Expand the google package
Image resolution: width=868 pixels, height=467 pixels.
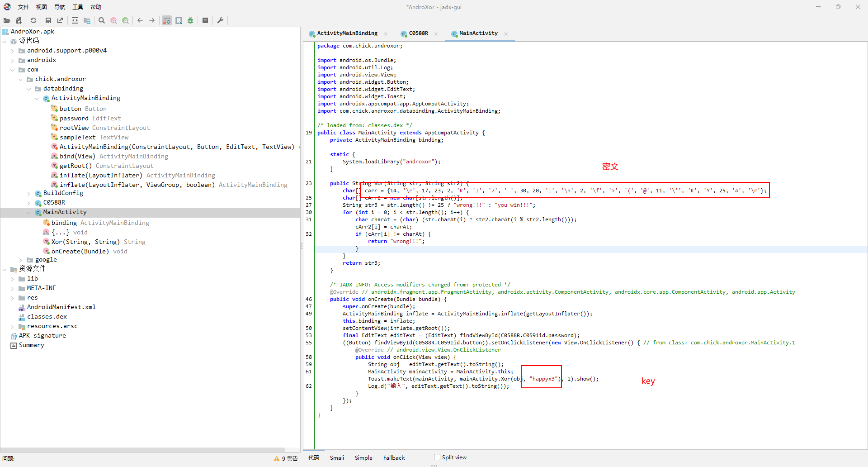point(21,260)
